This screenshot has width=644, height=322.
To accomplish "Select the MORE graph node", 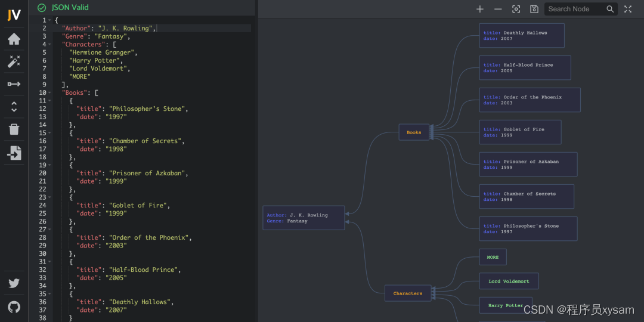I will point(493,257).
